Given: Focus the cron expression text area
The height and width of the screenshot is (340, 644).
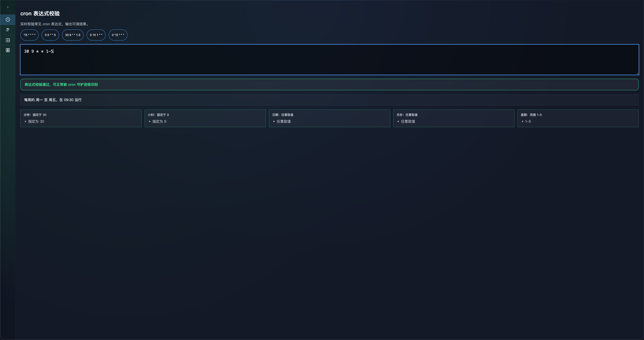Looking at the screenshot, I should tap(329, 60).
